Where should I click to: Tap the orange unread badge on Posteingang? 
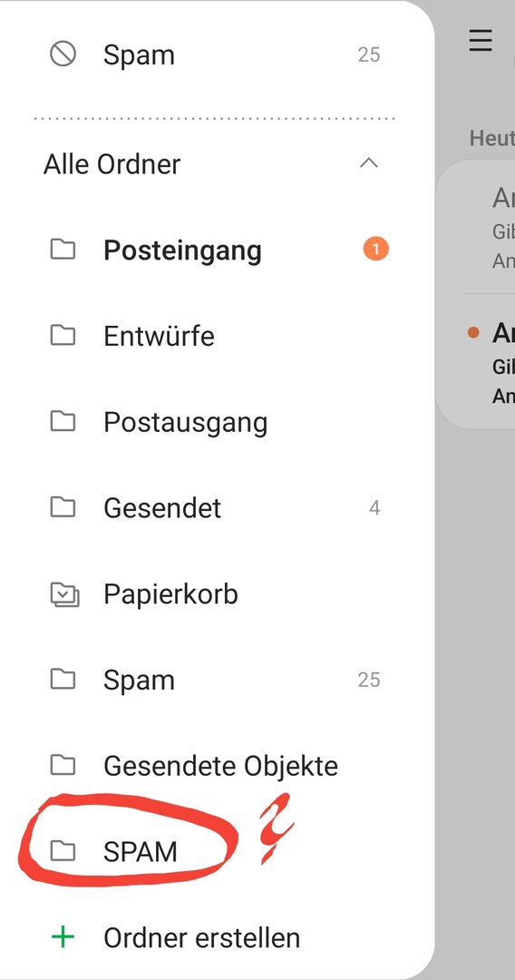pos(375,250)
